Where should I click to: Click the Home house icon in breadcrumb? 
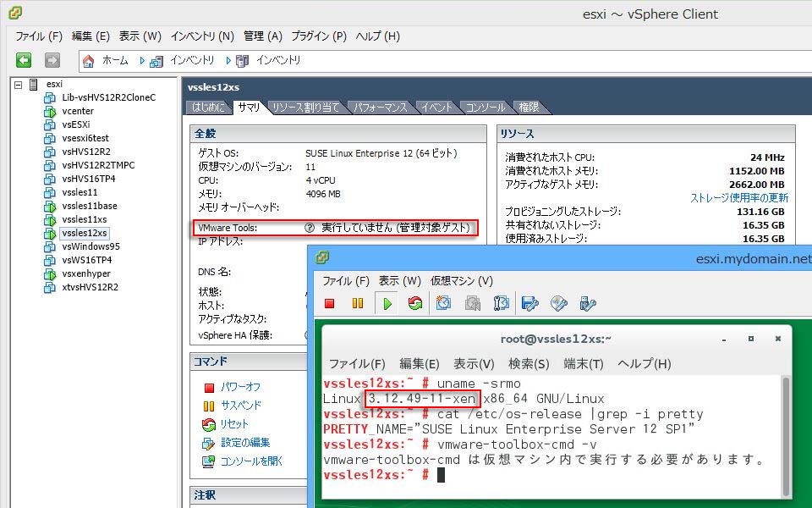coord(89,61)
